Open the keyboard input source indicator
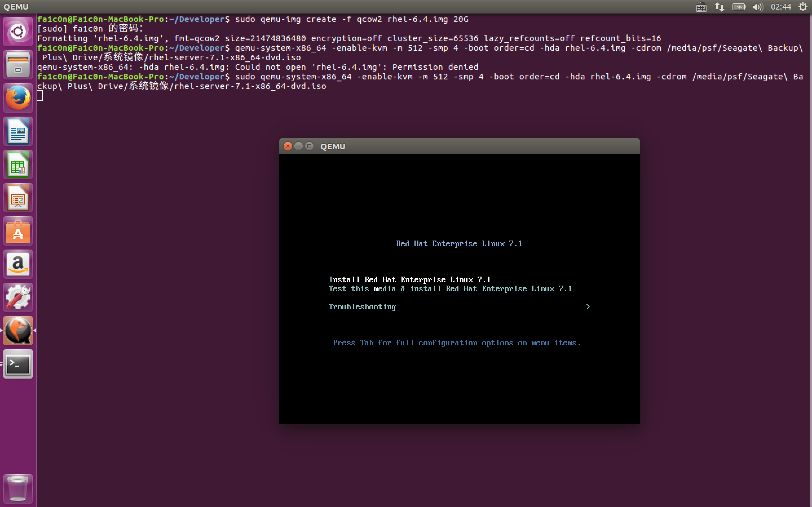Screen dimensions: 812x507 [701, 7]
